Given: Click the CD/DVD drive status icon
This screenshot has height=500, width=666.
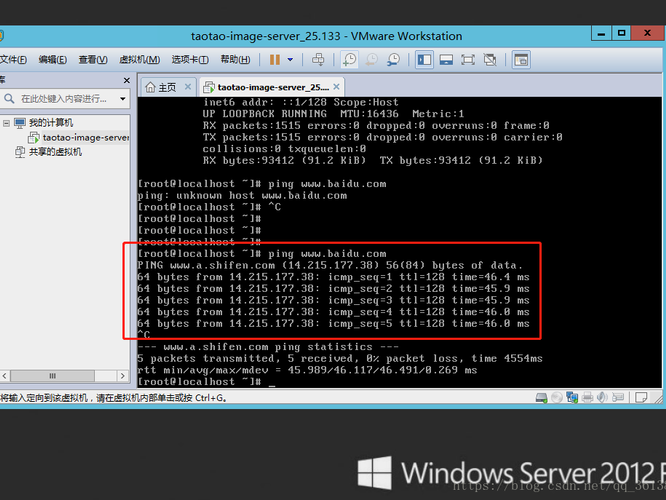Looking at the screenshot, I should tap(556, 398).
